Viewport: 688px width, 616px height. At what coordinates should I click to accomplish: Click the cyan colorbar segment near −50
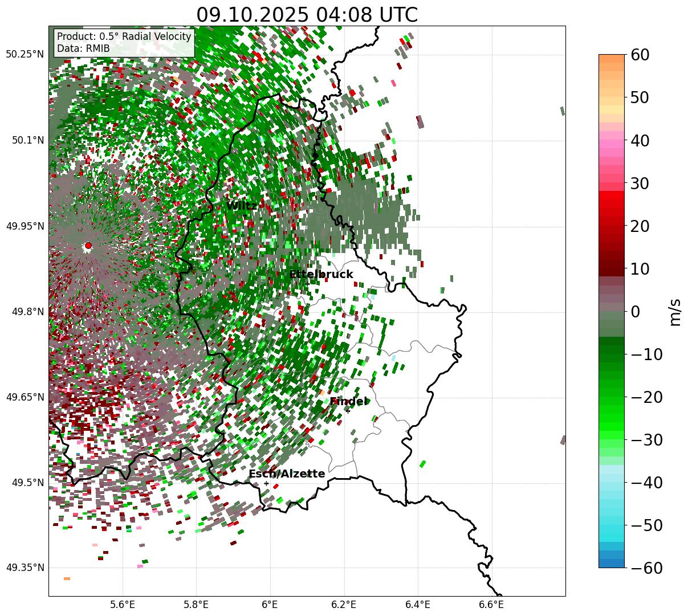pos(612,529)
